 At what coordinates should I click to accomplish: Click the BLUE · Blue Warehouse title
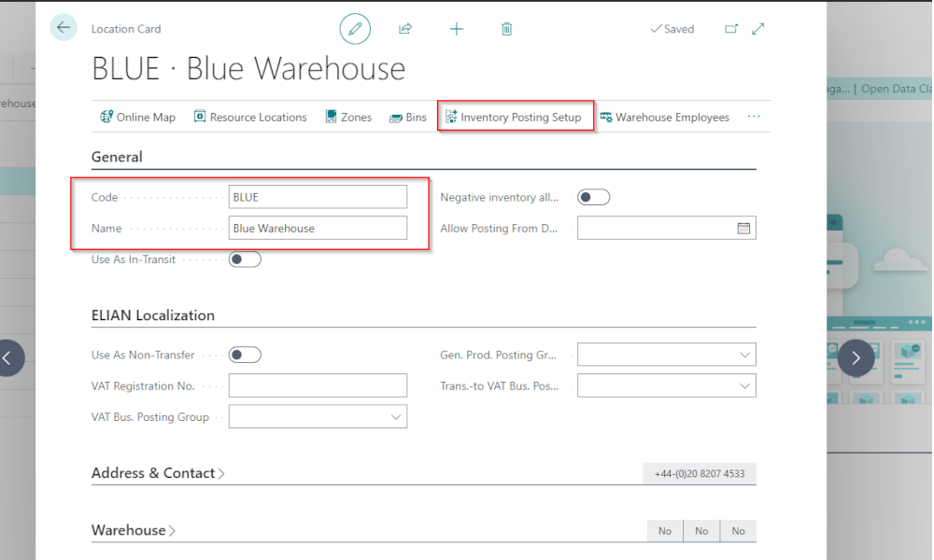[248, 68]
